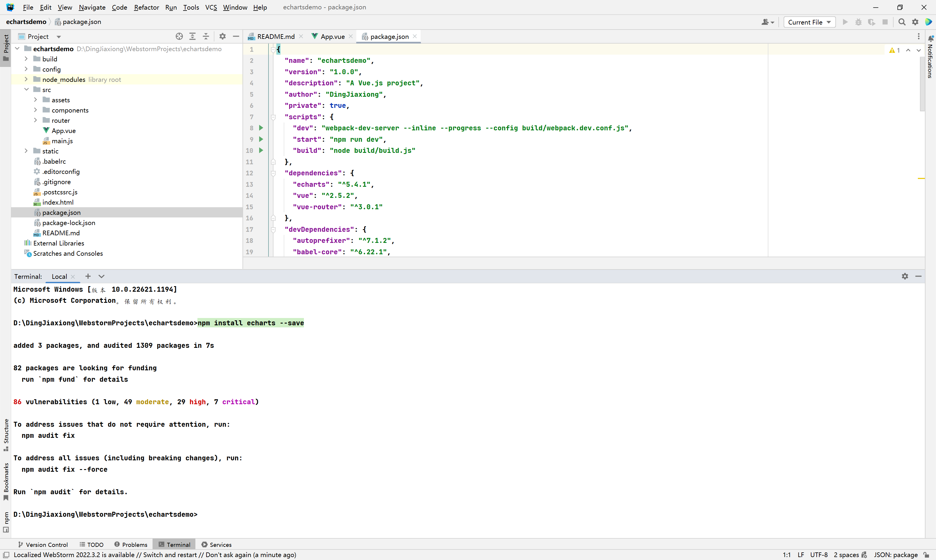Switch to the App.vue editor tab
This screenshot has height=560, width=936.
click(x=332, y=36)
